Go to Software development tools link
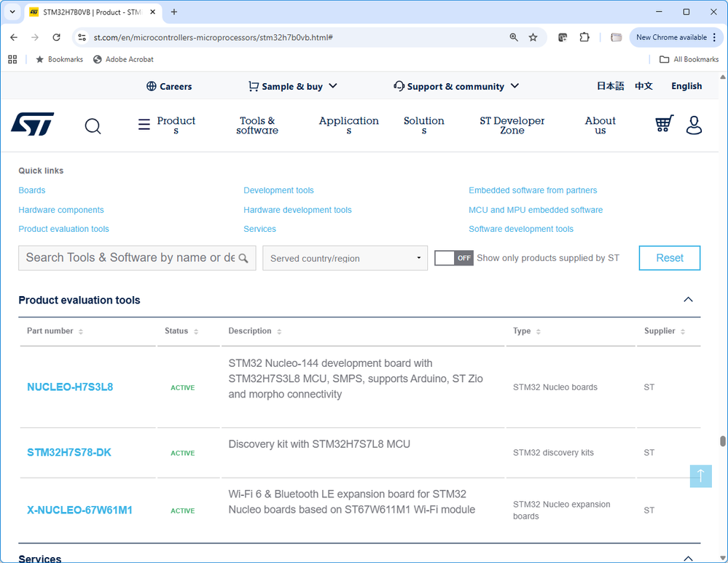728x563 pixels. pyautogui.click(x=521, y=229)
